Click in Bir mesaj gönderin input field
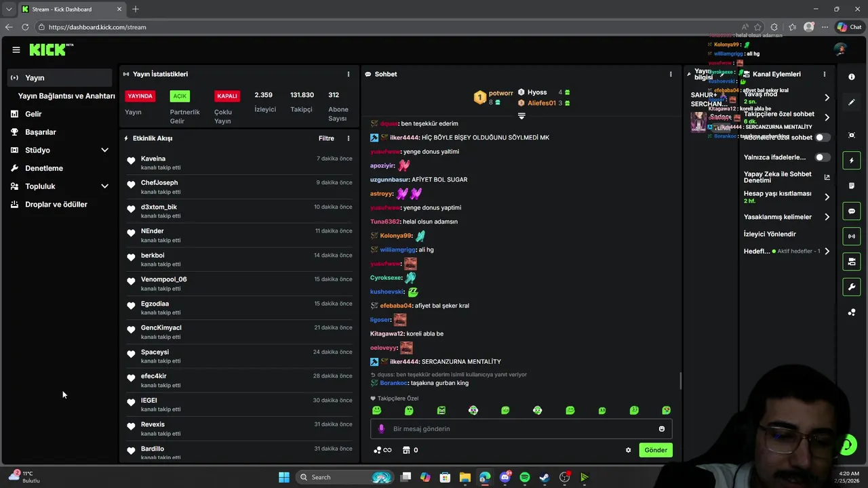The height and width of the screenshot is (488, 868). [521, 428]
